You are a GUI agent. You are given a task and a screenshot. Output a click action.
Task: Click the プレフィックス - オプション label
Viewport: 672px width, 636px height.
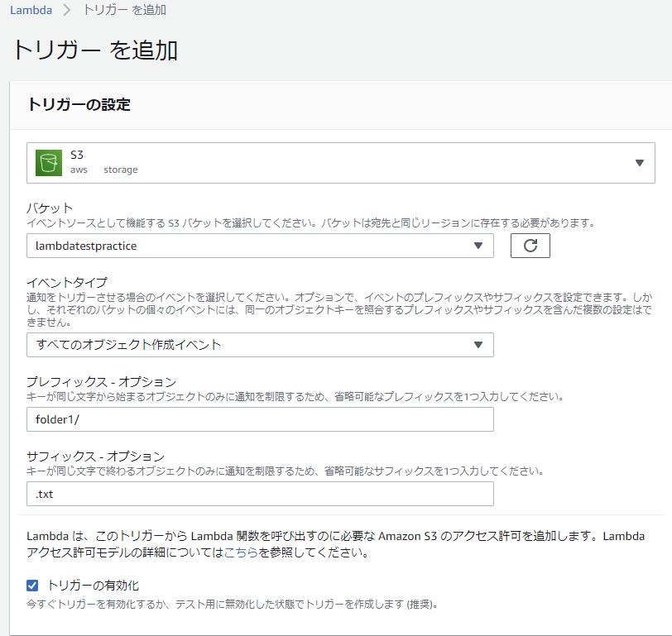101,381
